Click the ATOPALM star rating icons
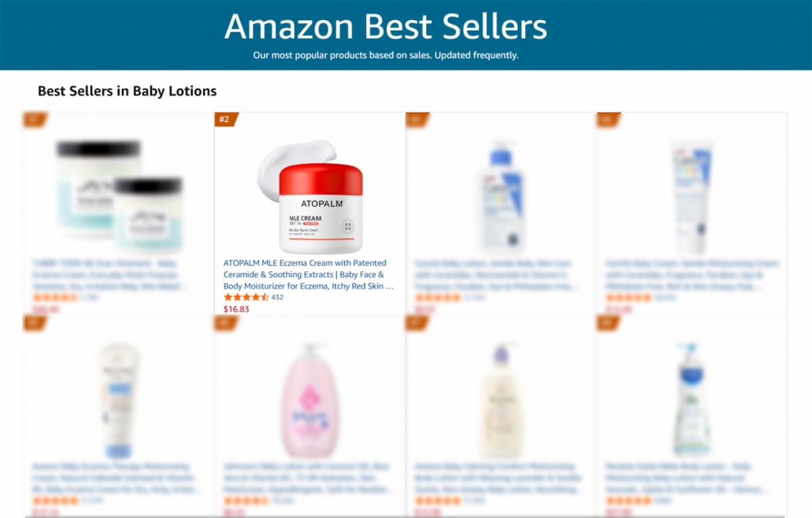Screen dimensions: 812x518 coord(246,297)
